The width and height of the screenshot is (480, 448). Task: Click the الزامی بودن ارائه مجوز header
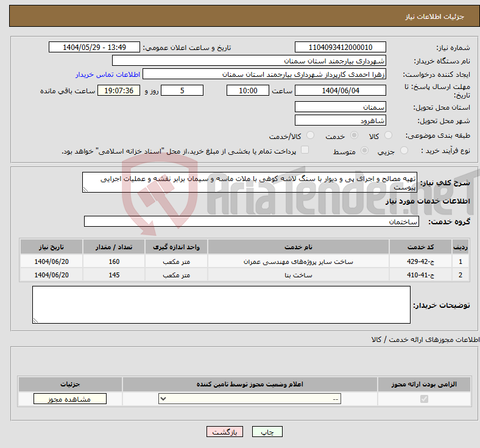[x=424, y=384]
